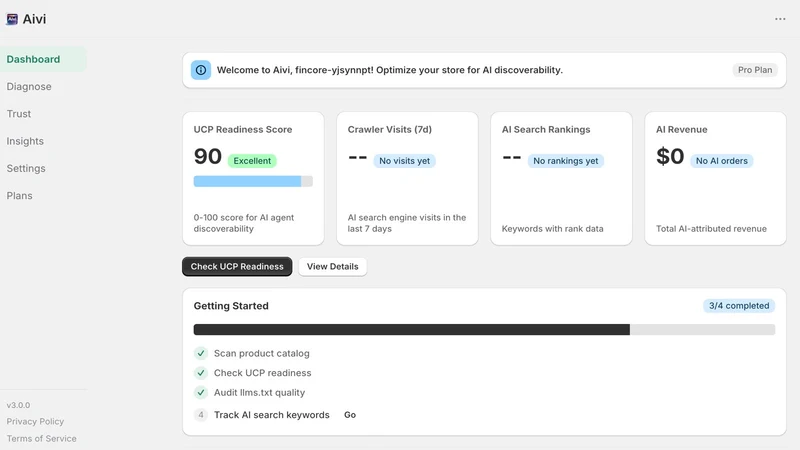This screenshot has height=450, width=800.
Task: Click the UCP Readiness Score card title
Action: tap(243, 130)
